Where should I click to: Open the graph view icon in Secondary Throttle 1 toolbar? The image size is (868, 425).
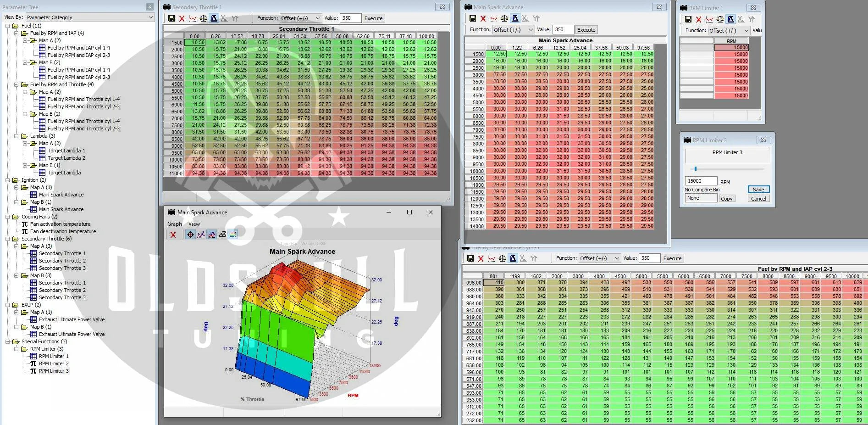(x=193, y=18)
